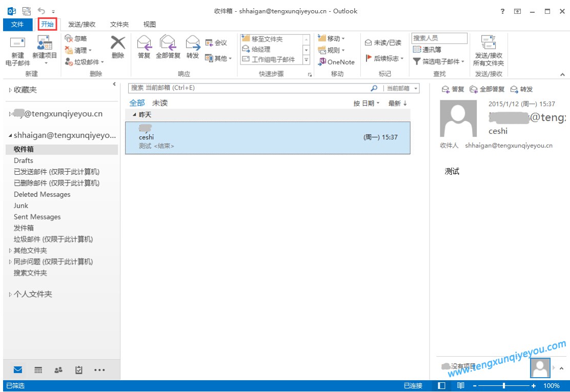Open the Deleted Messages folder
Viewport: 570px width, 392px height.
(x=42, y=194)
